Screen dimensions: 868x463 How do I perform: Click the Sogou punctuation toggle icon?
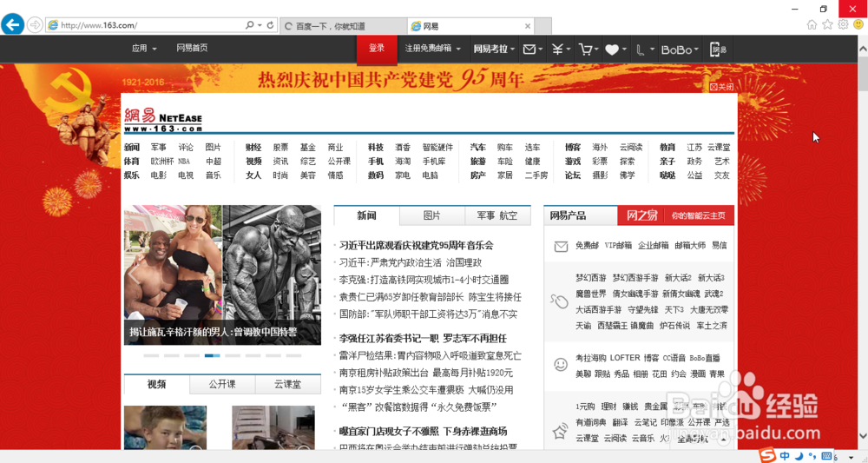click(x=812, y=456)
